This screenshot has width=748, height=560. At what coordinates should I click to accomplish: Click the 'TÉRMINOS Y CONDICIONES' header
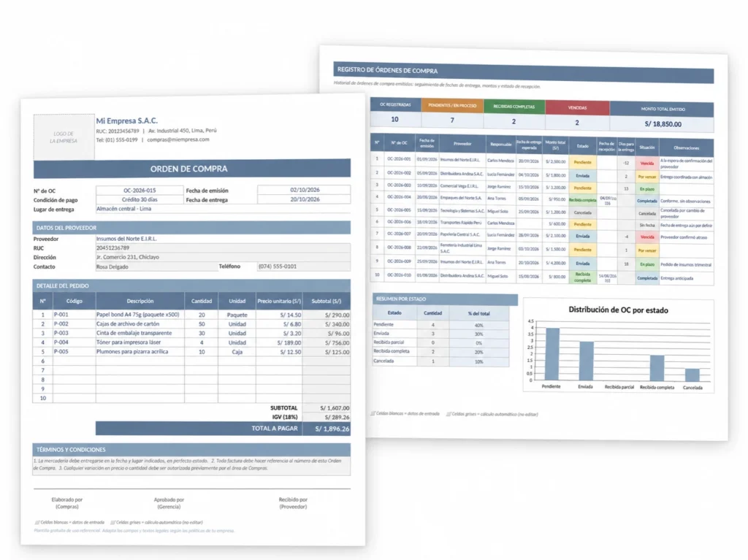(191, 449)
